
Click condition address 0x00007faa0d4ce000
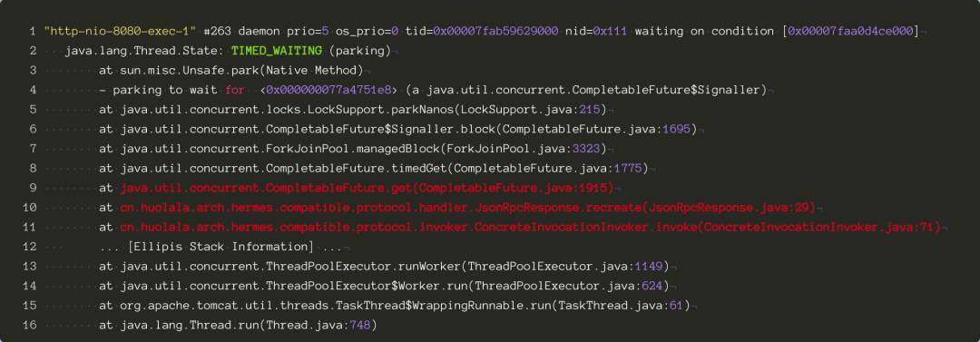(x=850, y=31)
